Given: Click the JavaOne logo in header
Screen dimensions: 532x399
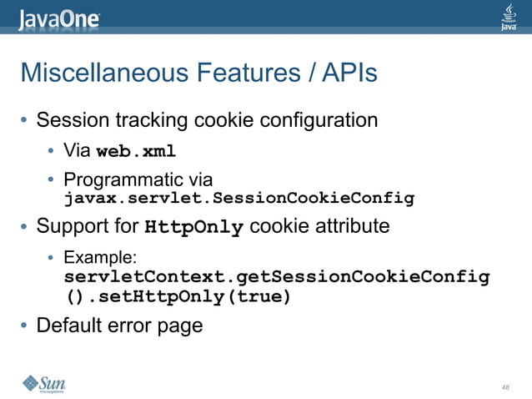Looking at the screenshot, I should [x=59, y=20].
